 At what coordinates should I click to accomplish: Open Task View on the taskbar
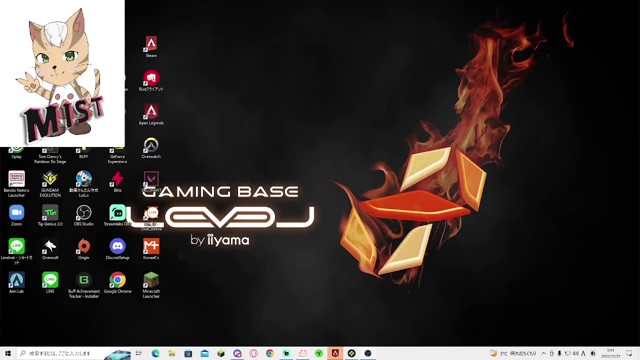coord(139,353)
